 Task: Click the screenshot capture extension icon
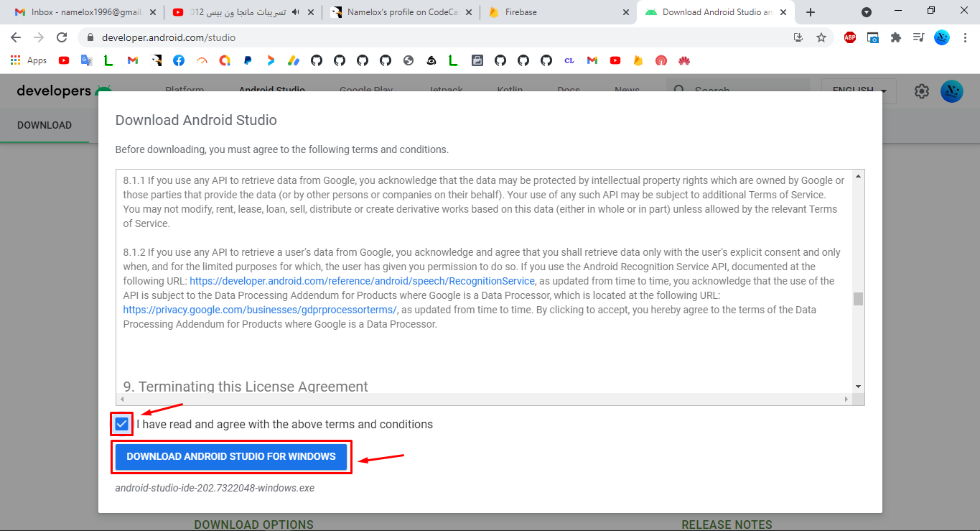(873, 37)
